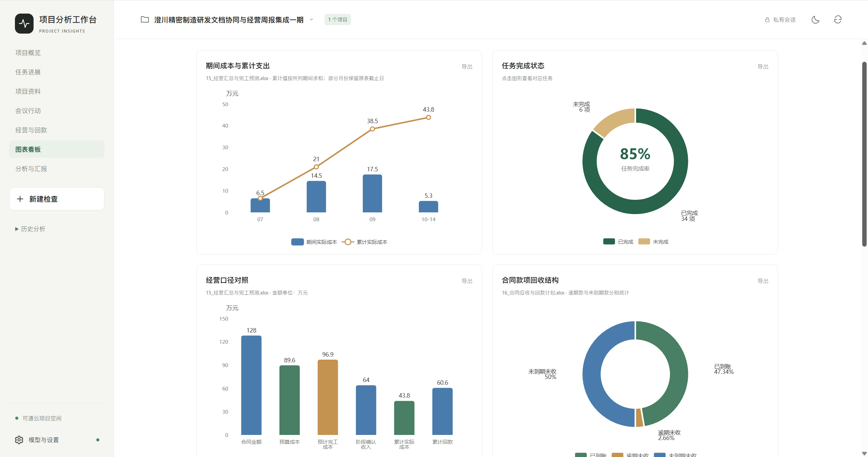Screen dimensions: 868x457
Task: Open 分析与汇报 page
Action: point(57,169)
